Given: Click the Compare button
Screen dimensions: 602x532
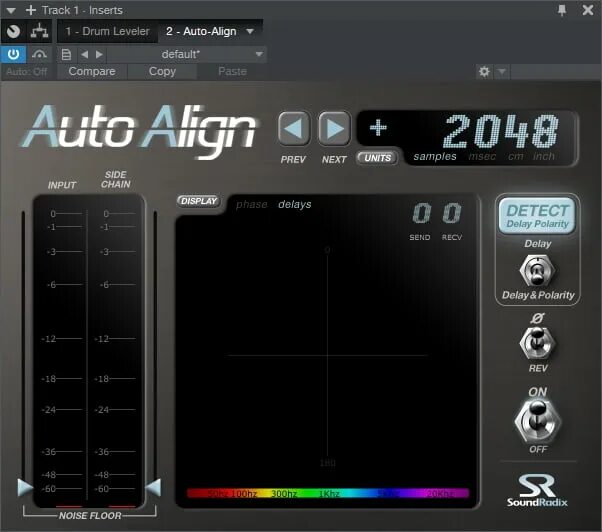Looking at the screenshot, I should 92,72.
